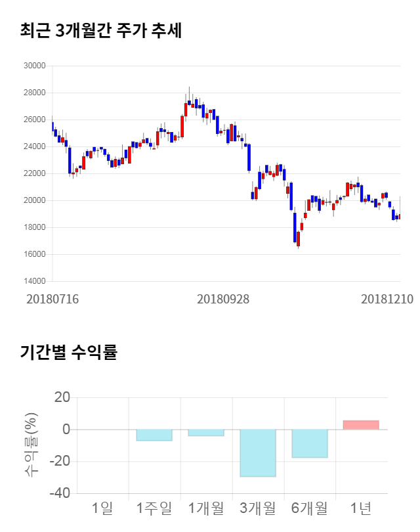Click the 6개월 axis label
This screenshot has height=532, width=420.
coord(310,508)
